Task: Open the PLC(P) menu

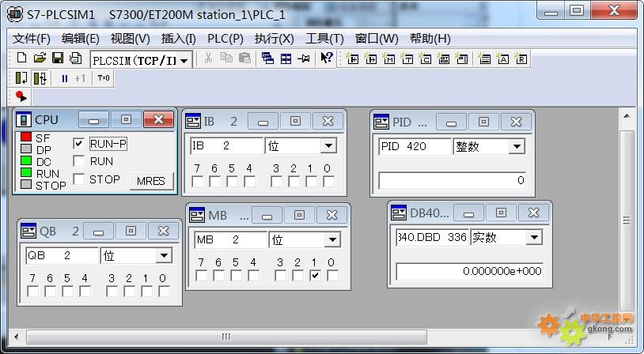Action: coord(225,39)
